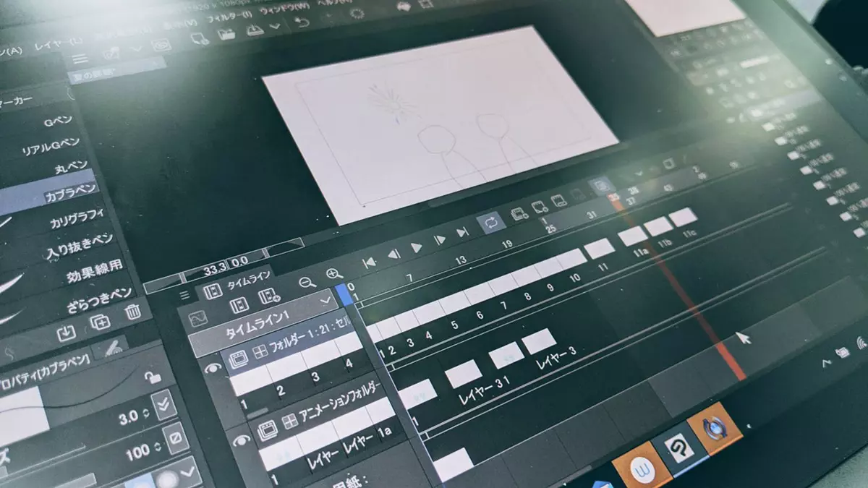Screen dimensions: 868x488
Task: Select the highlighted カブラペン sub tool
Action: (x=48, y=192)
